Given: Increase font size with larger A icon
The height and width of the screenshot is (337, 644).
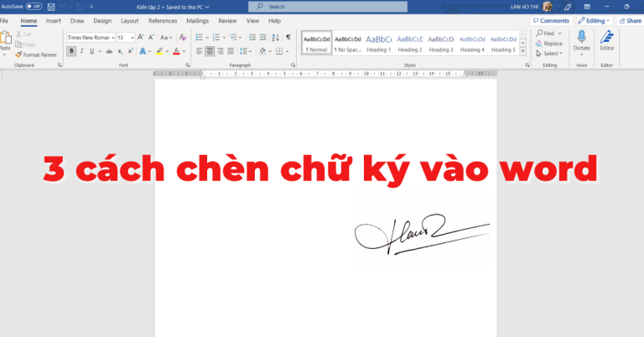Looking at the screenshot, I should 141,38.
